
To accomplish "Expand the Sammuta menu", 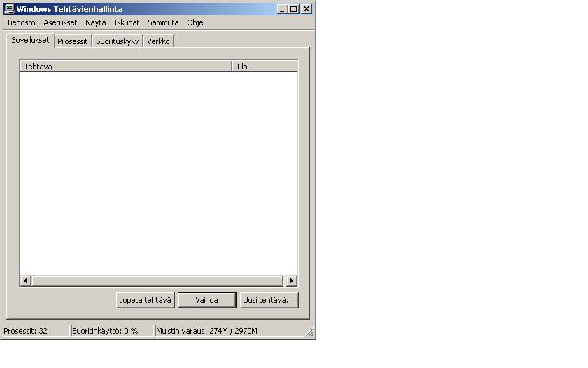I will coord(163,22).
